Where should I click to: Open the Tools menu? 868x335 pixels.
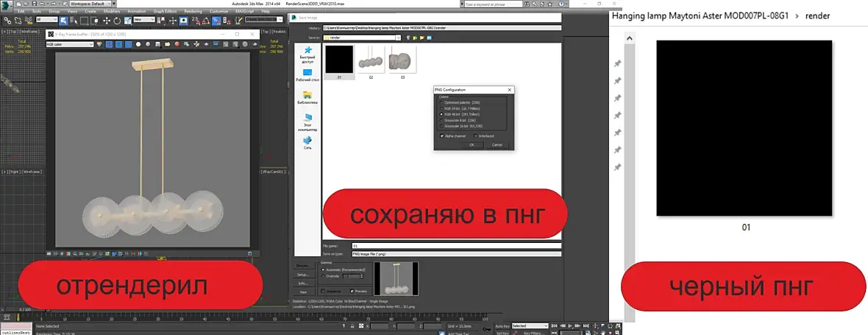coord(37,11)
